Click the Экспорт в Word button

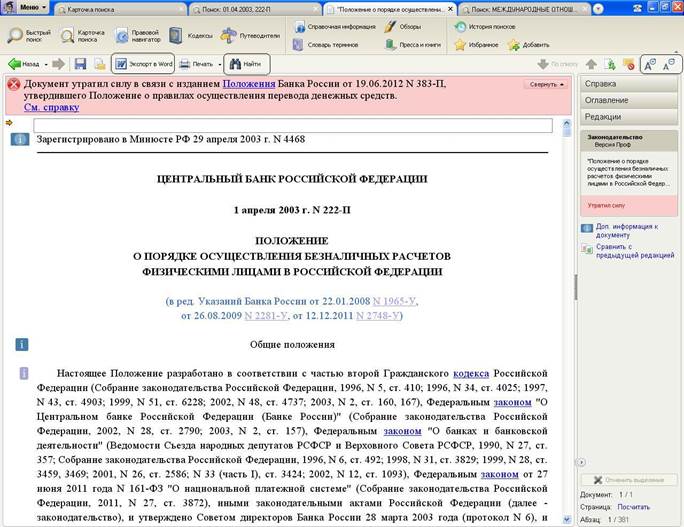click(143, 64)
